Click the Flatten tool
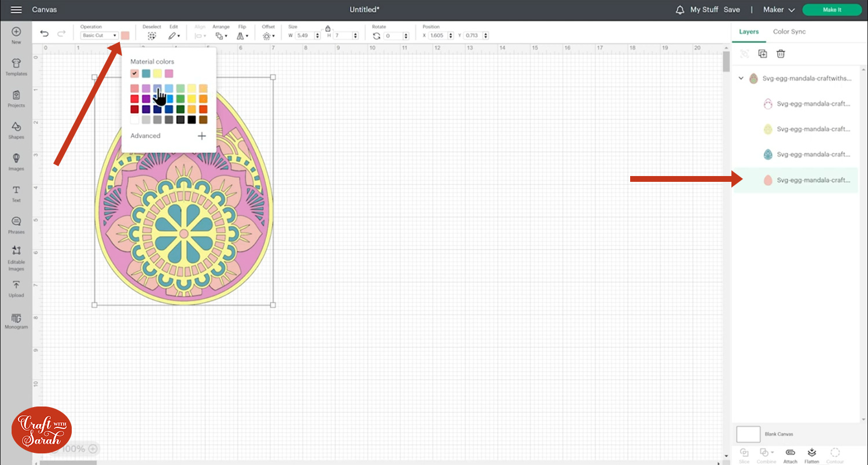This screenshot has width=868, height=465. 812,455
